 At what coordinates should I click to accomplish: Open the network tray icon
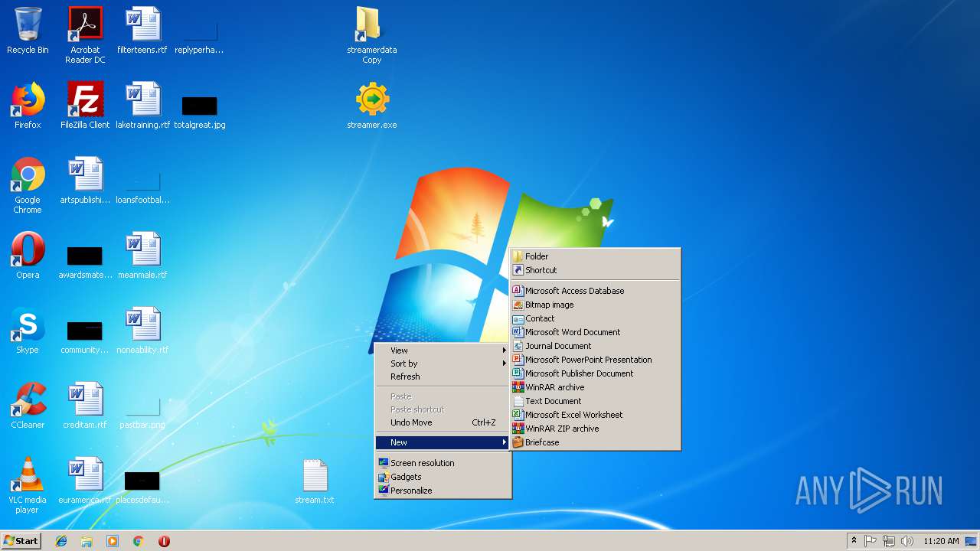click(x=889, y=541)
